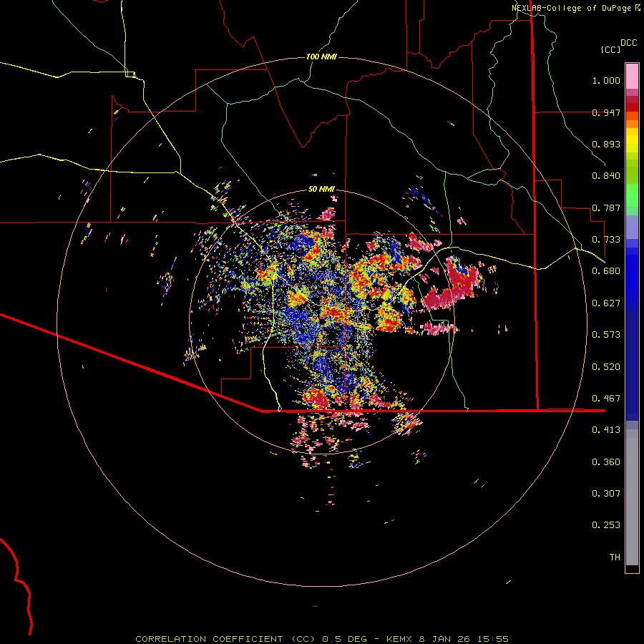
Task: Pick the light pink color bar segment
Action: pyautogui.click(x=632, y=76)
